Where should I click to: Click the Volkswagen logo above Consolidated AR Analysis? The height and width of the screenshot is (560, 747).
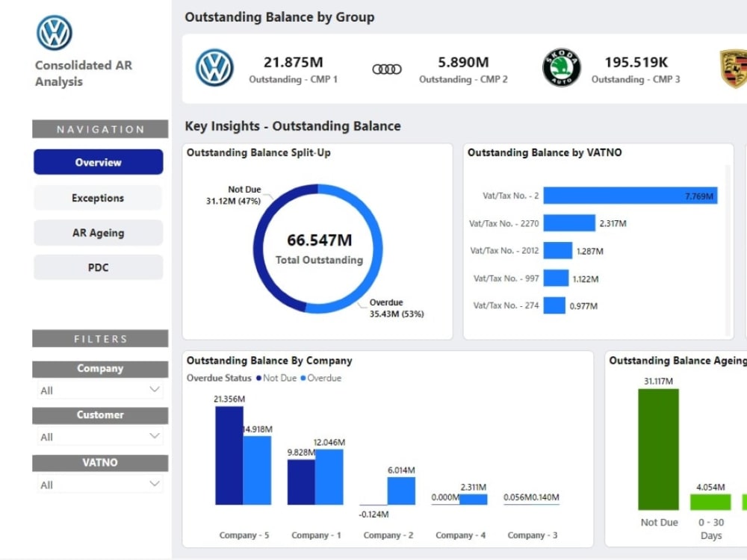[x=55, y=33]
